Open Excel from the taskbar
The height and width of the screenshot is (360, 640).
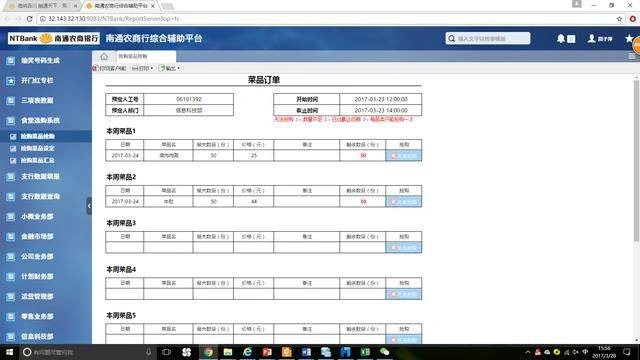click(x=365, y=352)
